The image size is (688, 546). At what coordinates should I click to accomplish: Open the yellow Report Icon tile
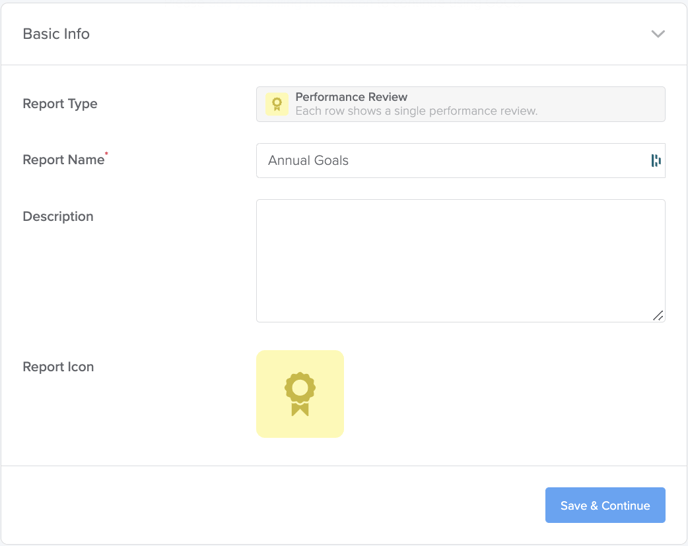pos(300,394)
